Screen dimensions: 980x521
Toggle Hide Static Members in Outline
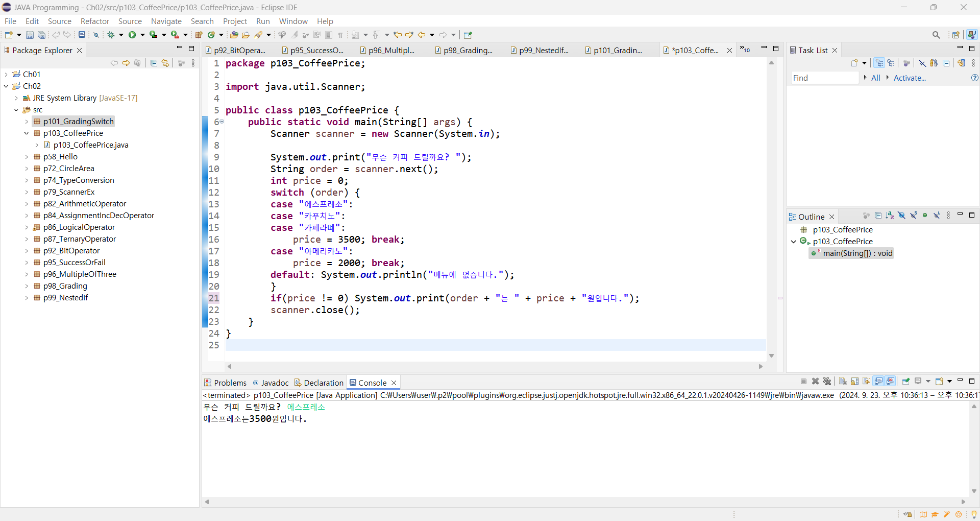pos(913,216)
